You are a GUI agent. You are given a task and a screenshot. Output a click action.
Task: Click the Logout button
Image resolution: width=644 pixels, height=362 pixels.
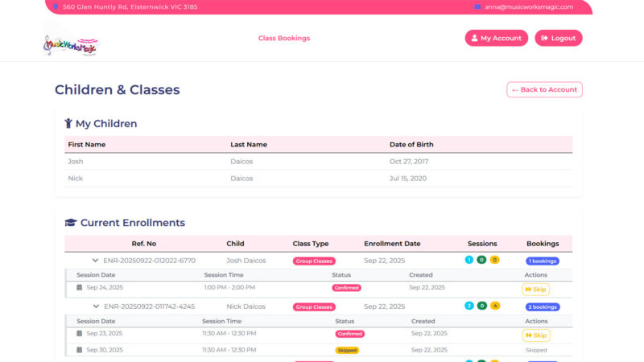[x=558, y=38]
